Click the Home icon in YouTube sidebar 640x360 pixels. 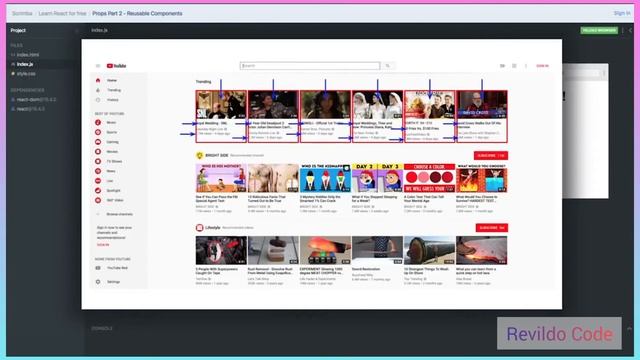click(x=98, y=80)
